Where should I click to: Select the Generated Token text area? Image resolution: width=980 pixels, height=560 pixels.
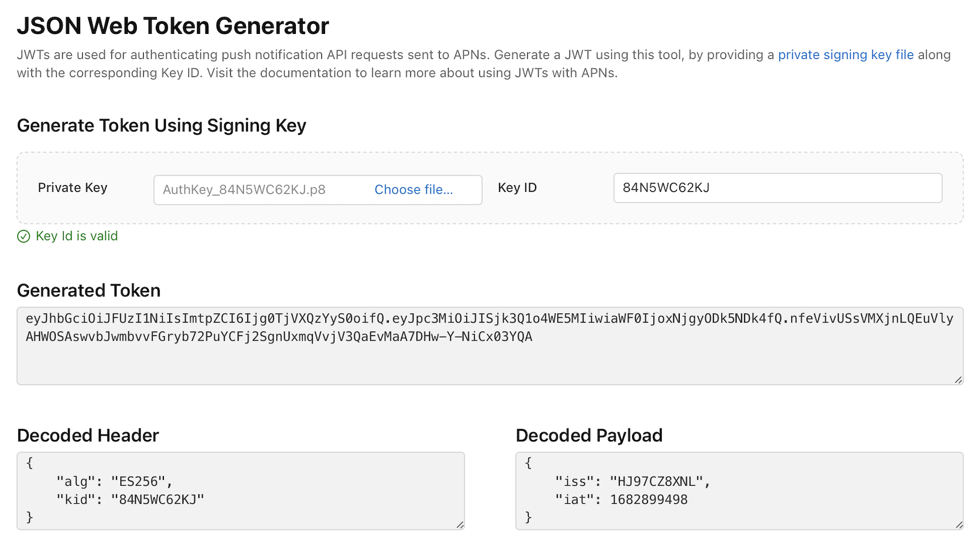coord(477,345)
